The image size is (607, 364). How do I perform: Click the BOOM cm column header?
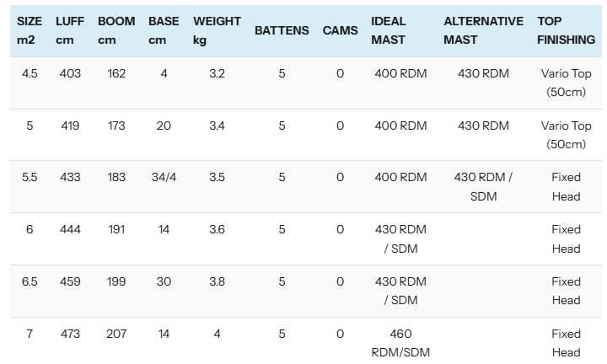(115, 30)
